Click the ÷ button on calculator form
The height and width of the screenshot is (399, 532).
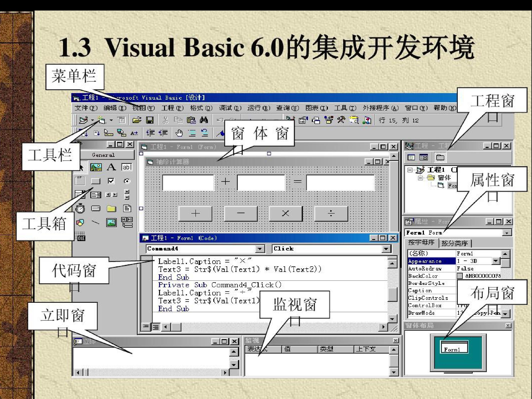tap(331, 213)
